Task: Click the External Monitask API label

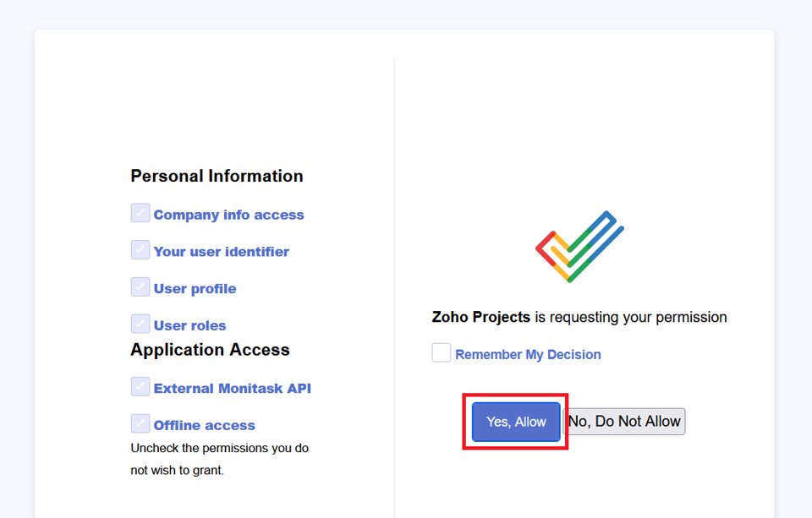Action: pyautogui.click(x=232, y=389)
